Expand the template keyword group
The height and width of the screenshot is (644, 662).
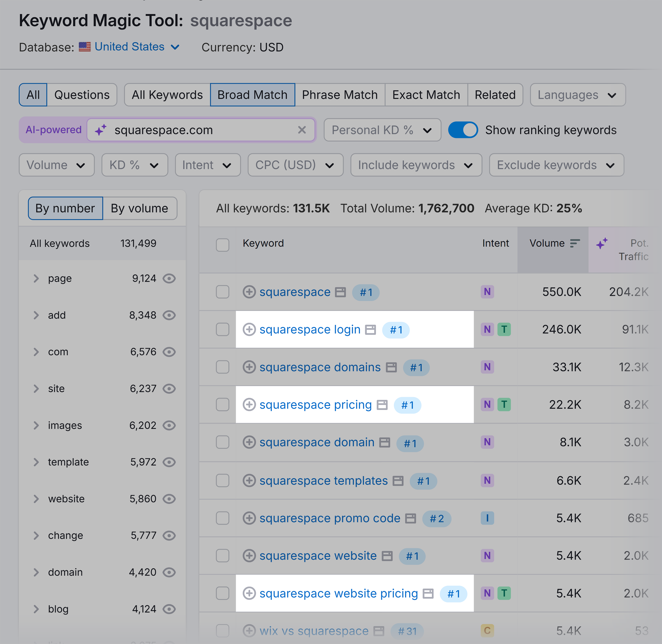tap(36, 462)
